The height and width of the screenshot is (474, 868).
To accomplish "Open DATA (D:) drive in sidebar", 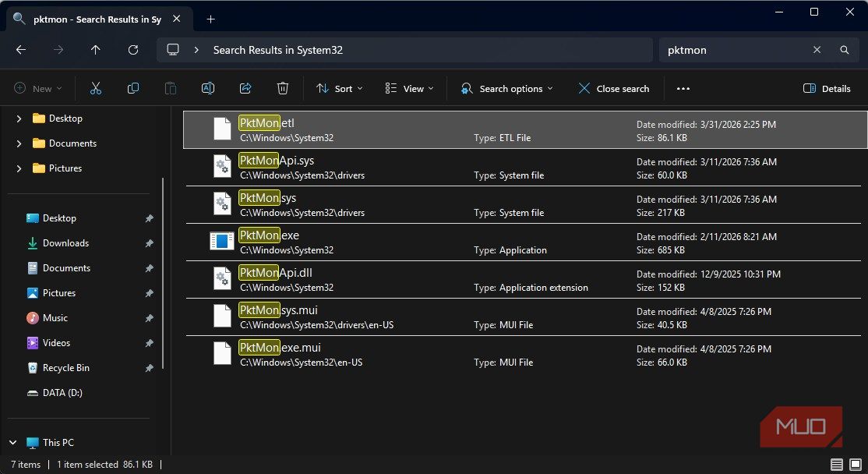I will (x=62, y=393).
